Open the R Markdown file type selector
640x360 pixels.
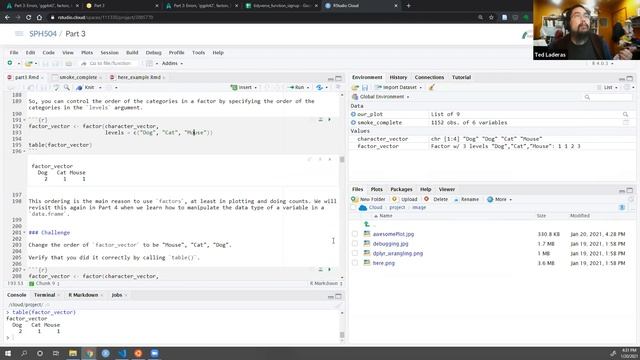(x=326, y=283)
